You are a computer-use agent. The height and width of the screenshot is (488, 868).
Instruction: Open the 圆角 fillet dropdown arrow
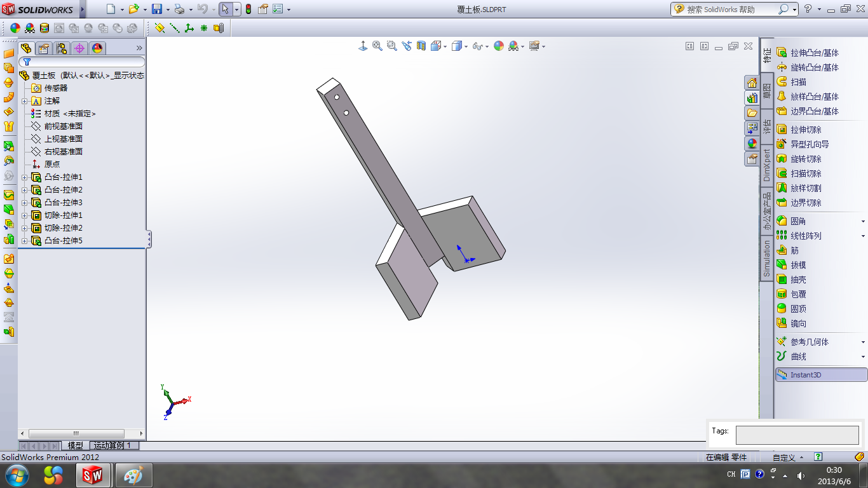click(863, 221)
